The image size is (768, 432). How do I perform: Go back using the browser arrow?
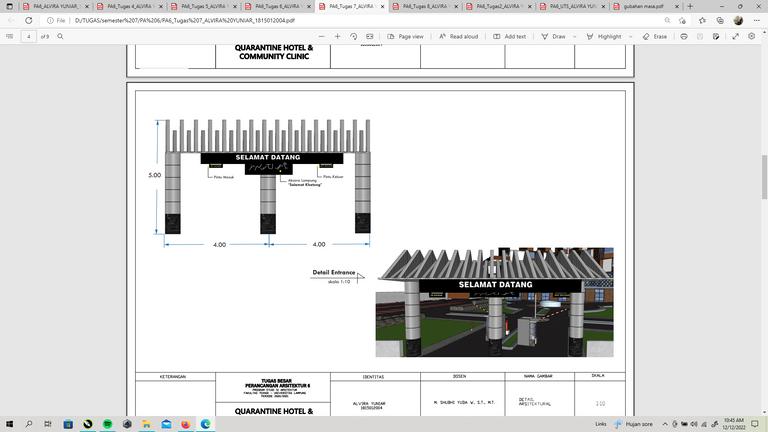[x=11, y=21]
